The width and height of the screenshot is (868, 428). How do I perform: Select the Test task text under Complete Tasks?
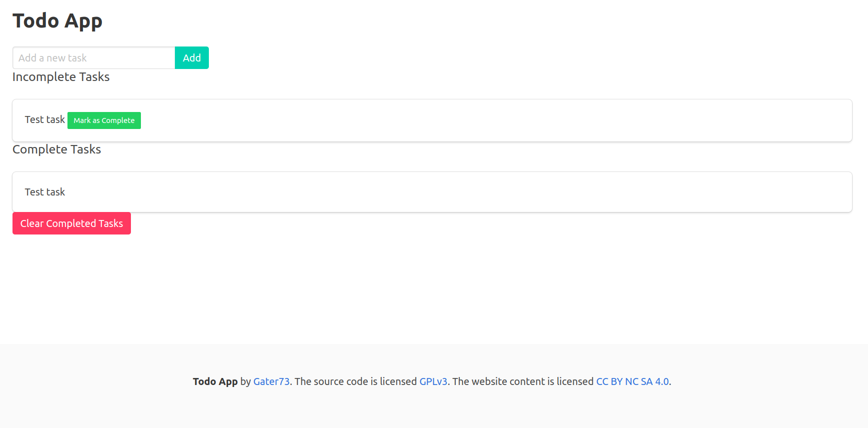click(x=45, y=192)
